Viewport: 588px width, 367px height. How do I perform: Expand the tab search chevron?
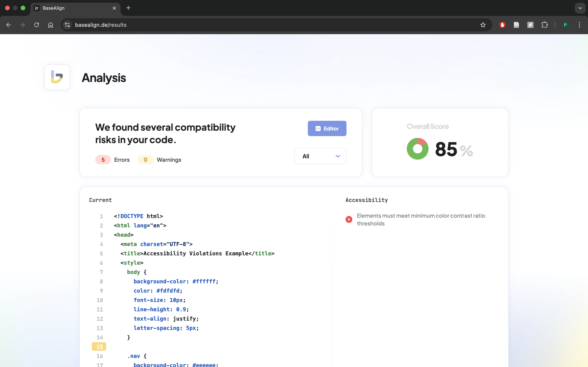tap(580, 8)
